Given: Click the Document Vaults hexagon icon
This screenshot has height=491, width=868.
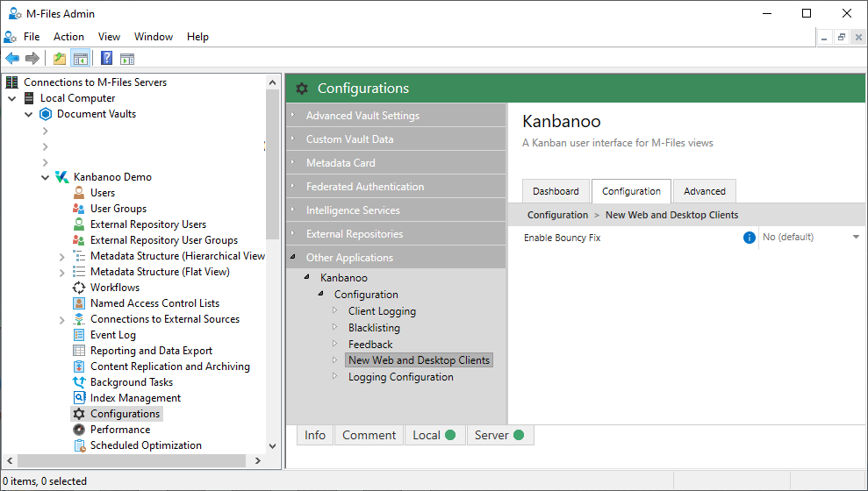Looking at the screenshot, I should pyautogui.click(x=46, y=114).
